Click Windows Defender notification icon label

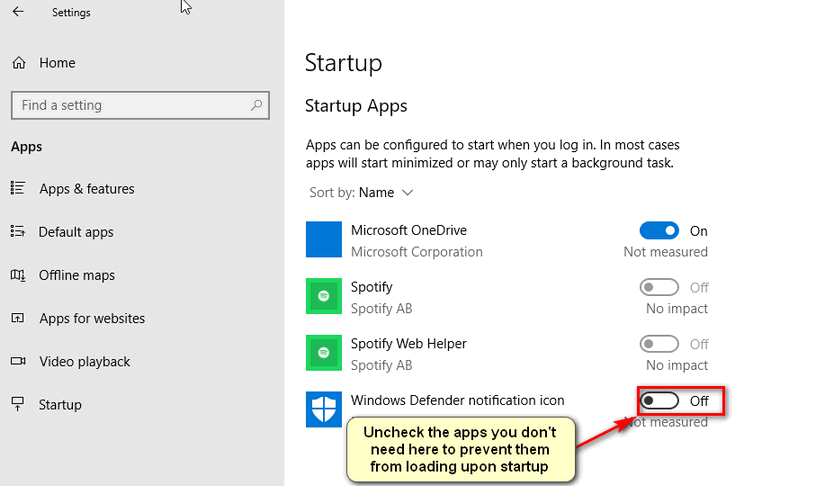coord(457,400)
